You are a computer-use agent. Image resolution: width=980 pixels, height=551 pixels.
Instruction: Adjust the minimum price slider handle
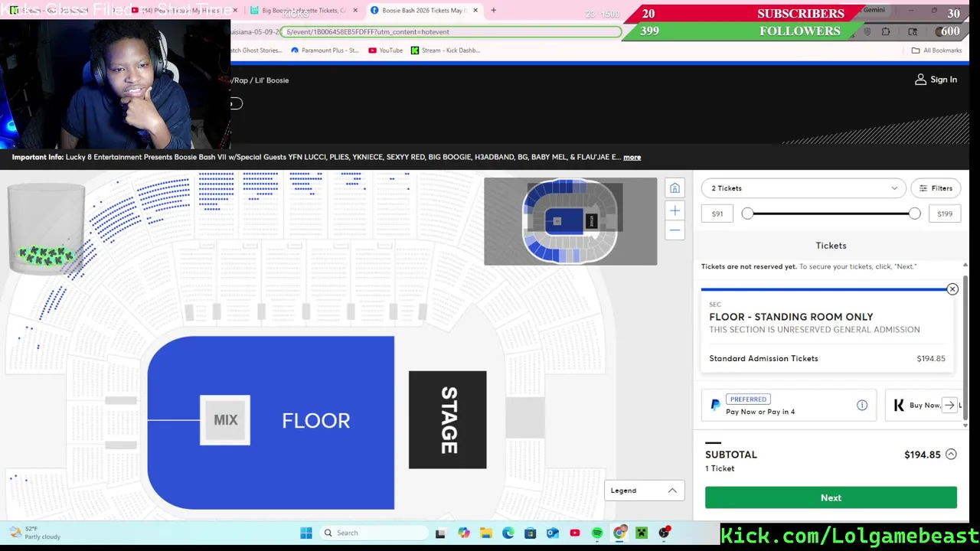[747, 214]
